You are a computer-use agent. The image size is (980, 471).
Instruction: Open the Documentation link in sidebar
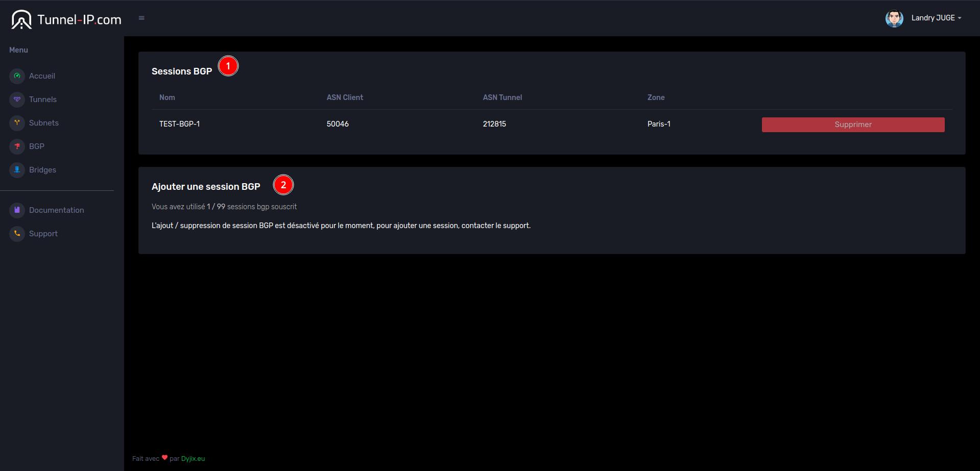[x=56, y=210]
